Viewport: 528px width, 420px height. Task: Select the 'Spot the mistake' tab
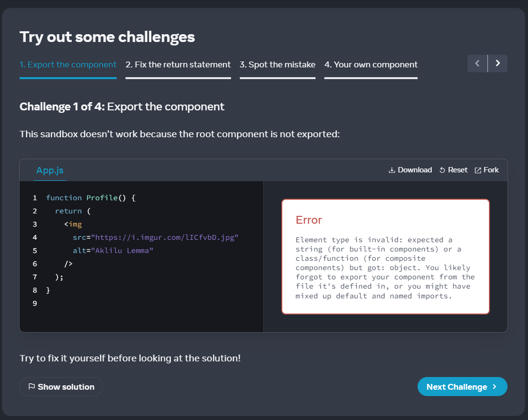(x=277, y=64)
